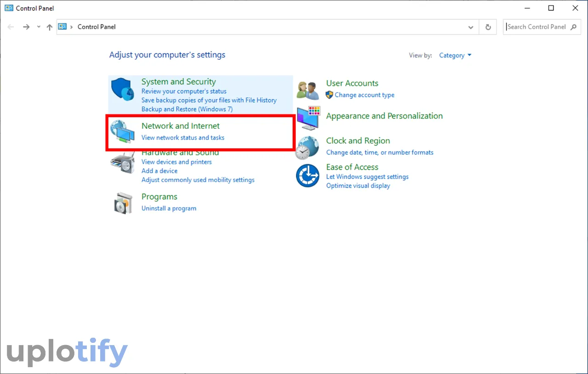
Task: Go up one level with Up arrow
Action: (50, 27)
